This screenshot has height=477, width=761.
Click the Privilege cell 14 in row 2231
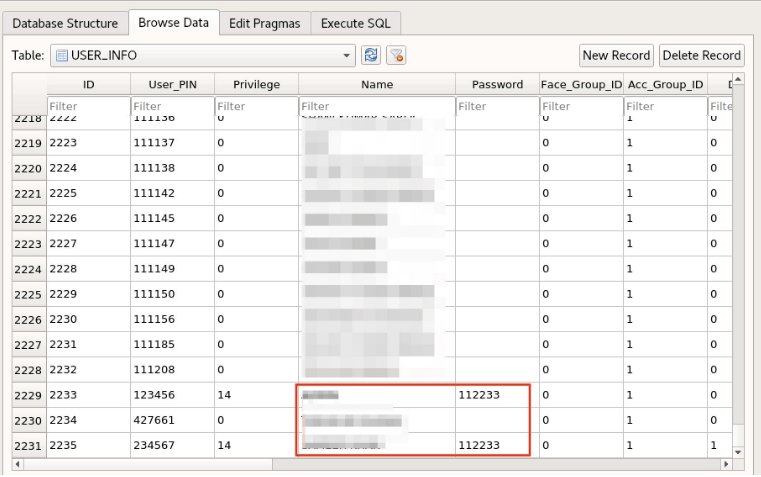pos(256,445)
